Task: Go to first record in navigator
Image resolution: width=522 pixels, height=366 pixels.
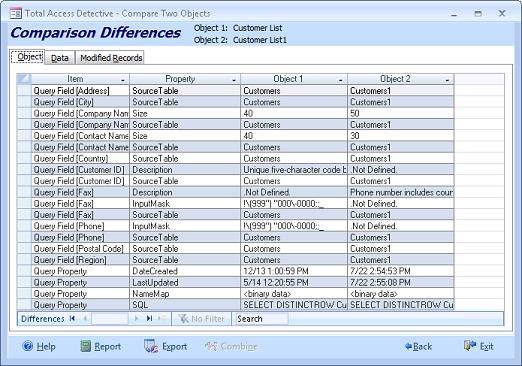Action: point(72,319)
